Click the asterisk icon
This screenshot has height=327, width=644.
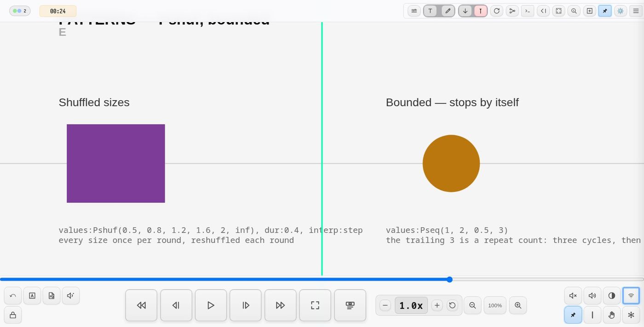(631, 315)
